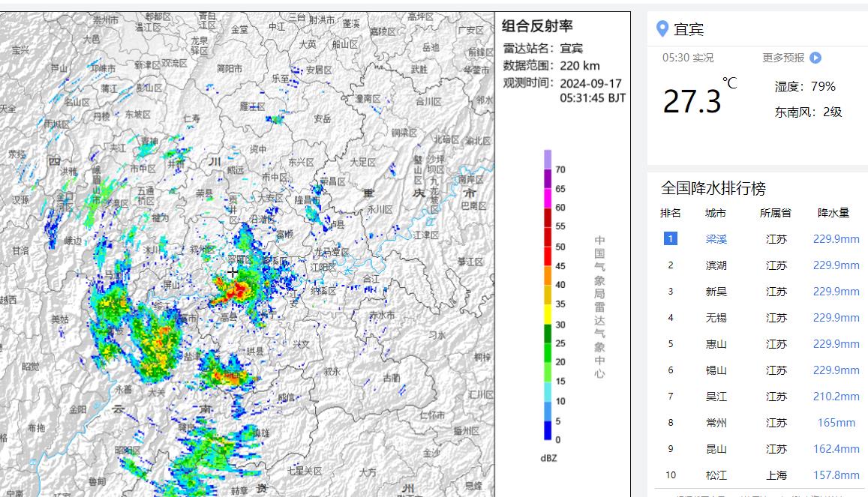Open the 更多预报 forecast link

click(x=783, y=58)
